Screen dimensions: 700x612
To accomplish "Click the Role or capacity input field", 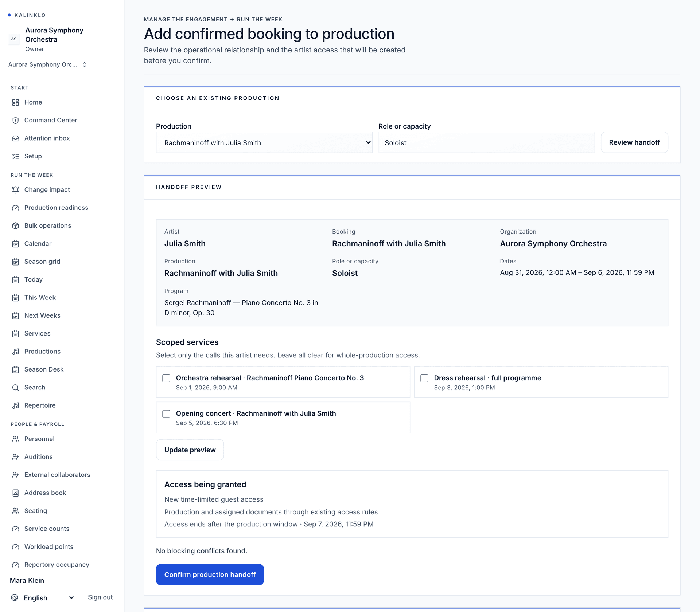I will pos(487,142).
